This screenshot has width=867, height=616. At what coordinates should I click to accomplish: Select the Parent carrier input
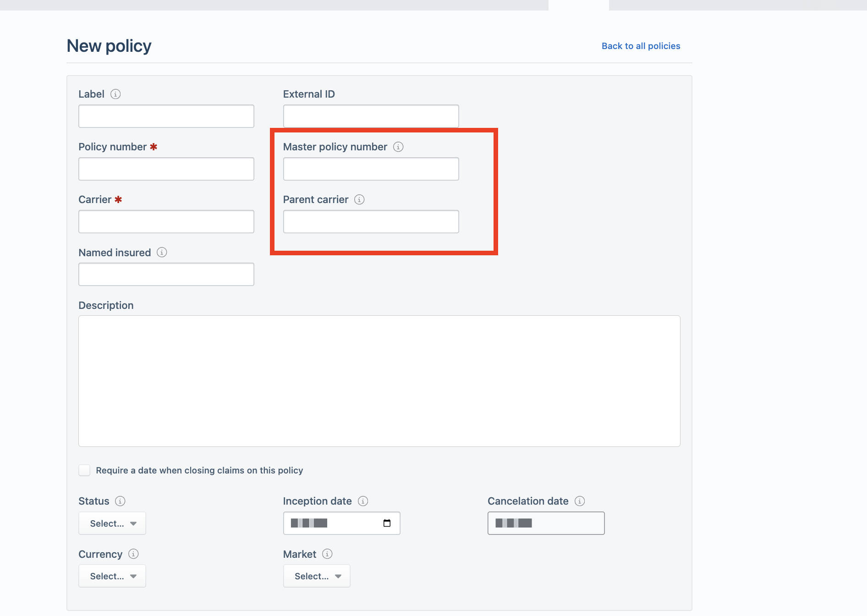coord(371,221)
